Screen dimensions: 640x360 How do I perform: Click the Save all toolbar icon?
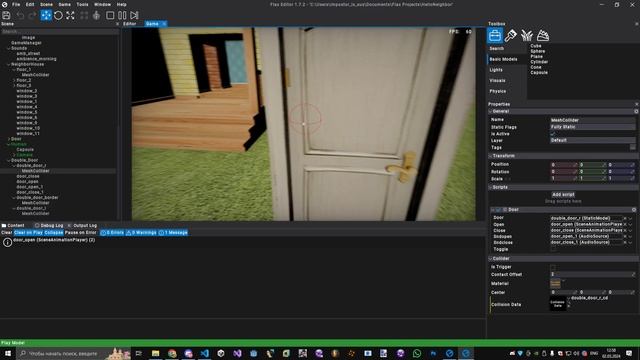6,16
